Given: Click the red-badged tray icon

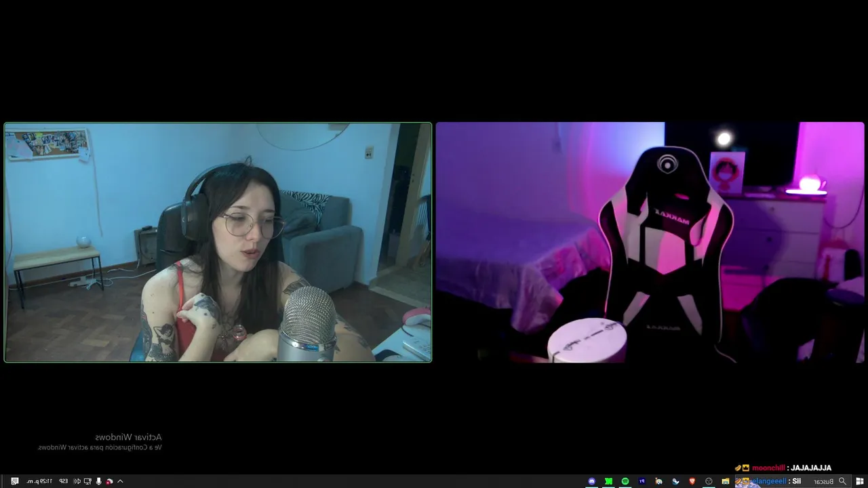Looking at the screenshot, I should 109,481.
